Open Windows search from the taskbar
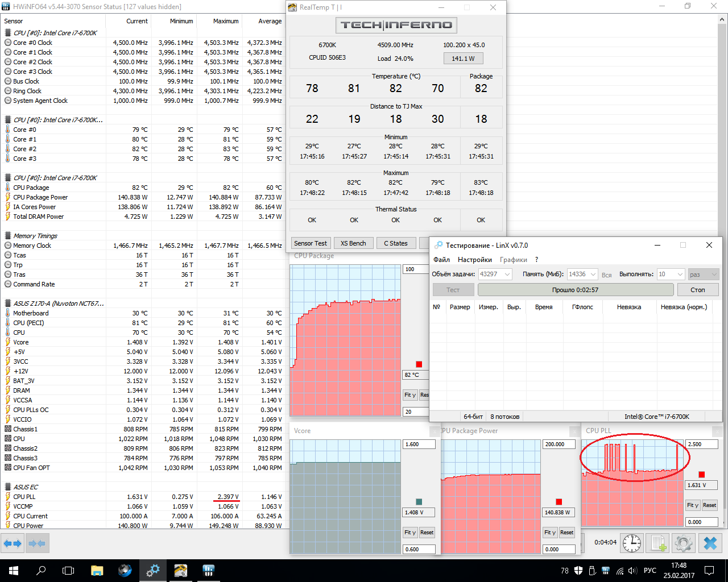728x582 pixels. (x=41, y=571)
